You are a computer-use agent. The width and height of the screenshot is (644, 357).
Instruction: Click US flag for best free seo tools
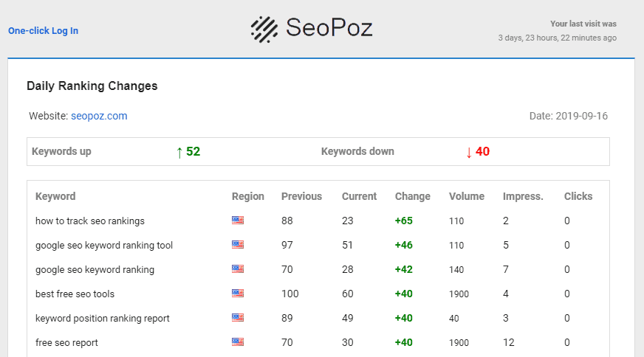click(x=238, y=294)
